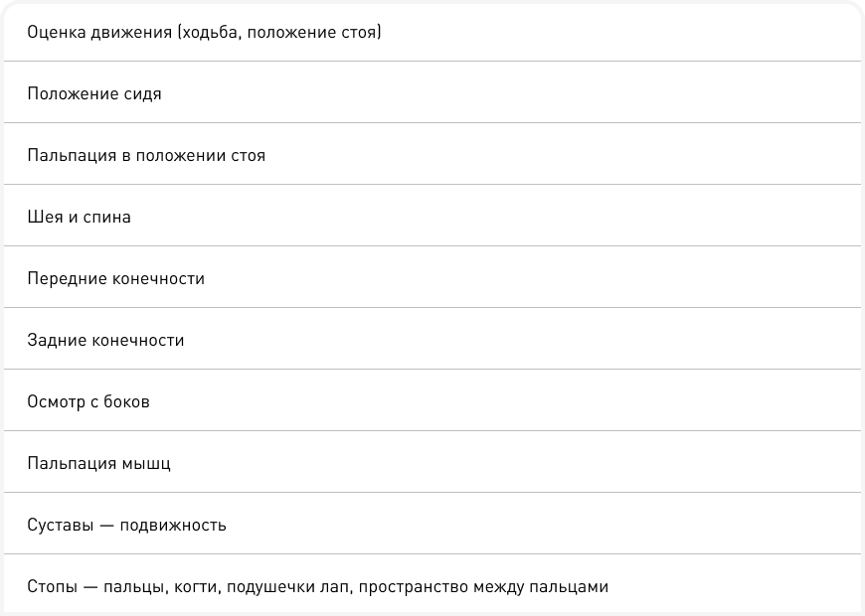The height and width of the screenshot is (616, 865).
Task: Expand the movement assessment (ходьба) section
Action: pos(205,33)
